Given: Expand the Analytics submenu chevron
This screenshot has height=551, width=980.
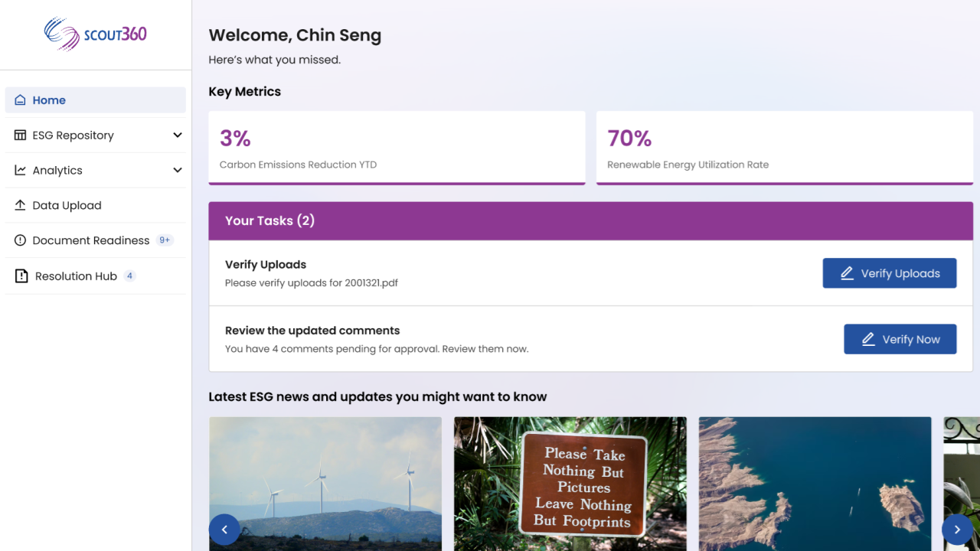Looking at the screenshot, I should [178, 171].
